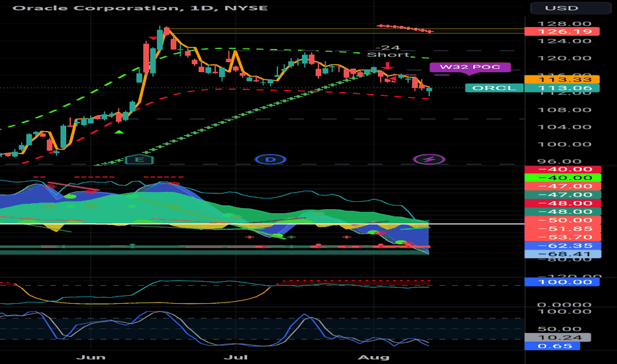Click the 0.65 blue stochastic value
The image size is (617, 364).
(553, 346)
